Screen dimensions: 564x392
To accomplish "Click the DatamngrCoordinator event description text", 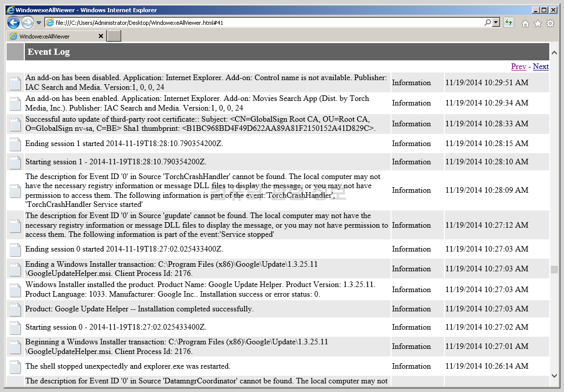I will pos(206,381).
